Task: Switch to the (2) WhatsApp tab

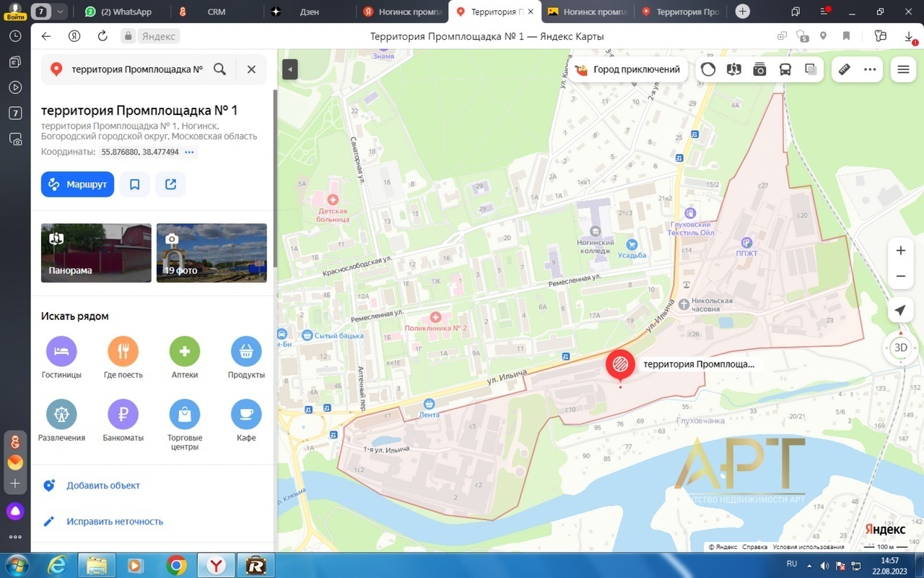Action: point(118,12)
